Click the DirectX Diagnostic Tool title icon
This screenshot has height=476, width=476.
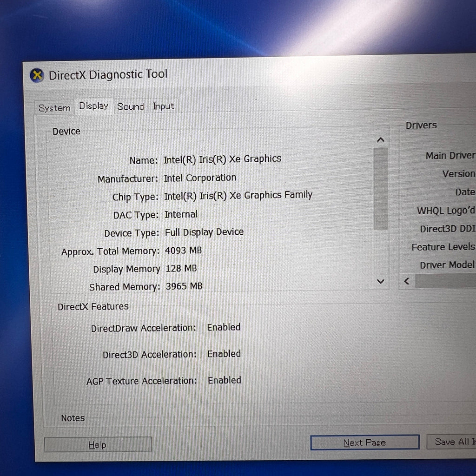[37, 75]
